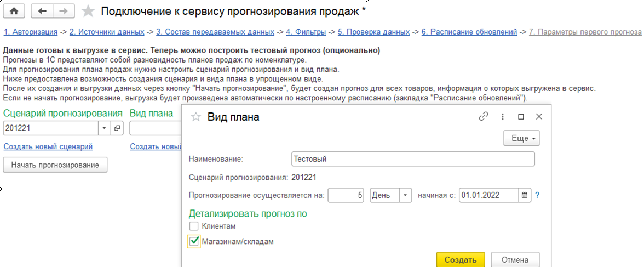Viewport: 644px width, 272px height.
Task: Go forward with the right arrow
Action: point(63,11)
